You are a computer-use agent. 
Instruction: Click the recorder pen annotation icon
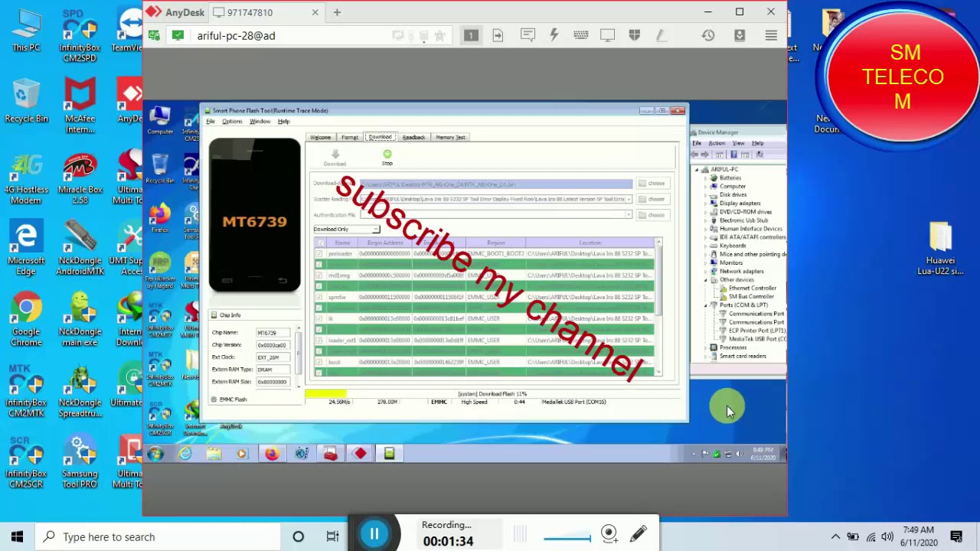point(639,533)
